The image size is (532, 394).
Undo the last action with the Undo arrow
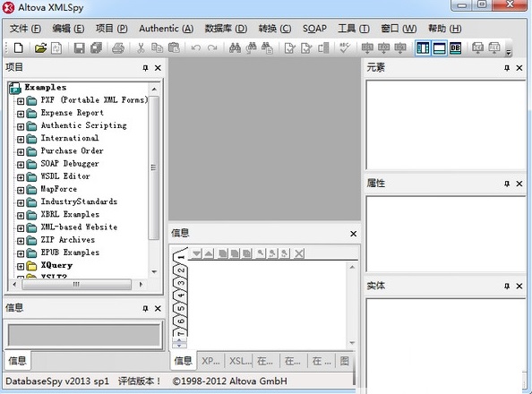click(x=196, y=47)
